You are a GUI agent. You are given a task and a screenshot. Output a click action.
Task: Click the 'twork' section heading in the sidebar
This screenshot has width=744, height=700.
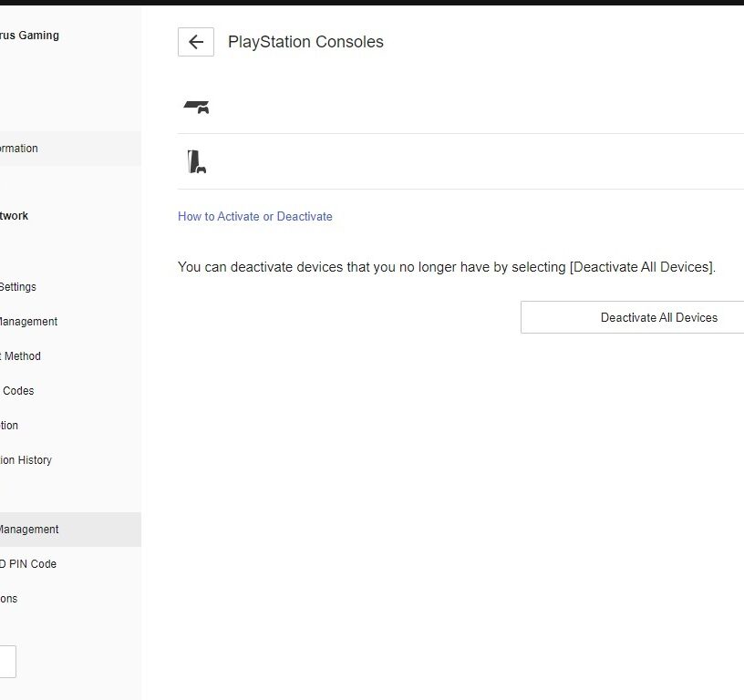[15, 216]
